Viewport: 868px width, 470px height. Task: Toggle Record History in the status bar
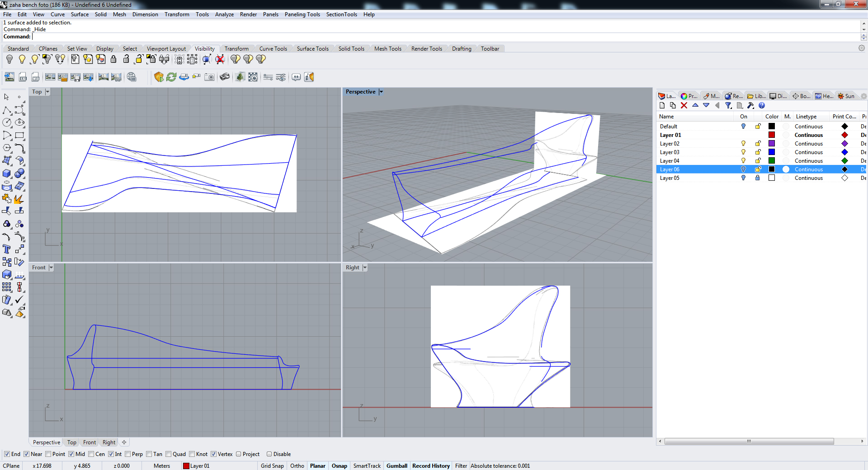[431, 466]
